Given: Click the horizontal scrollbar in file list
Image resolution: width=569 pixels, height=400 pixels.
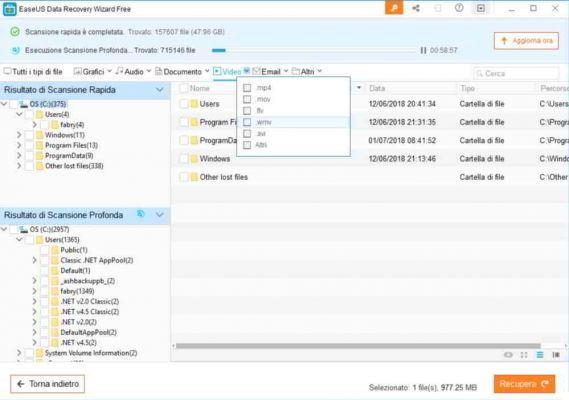Looking at the screenshot, I should pos(358,346).
